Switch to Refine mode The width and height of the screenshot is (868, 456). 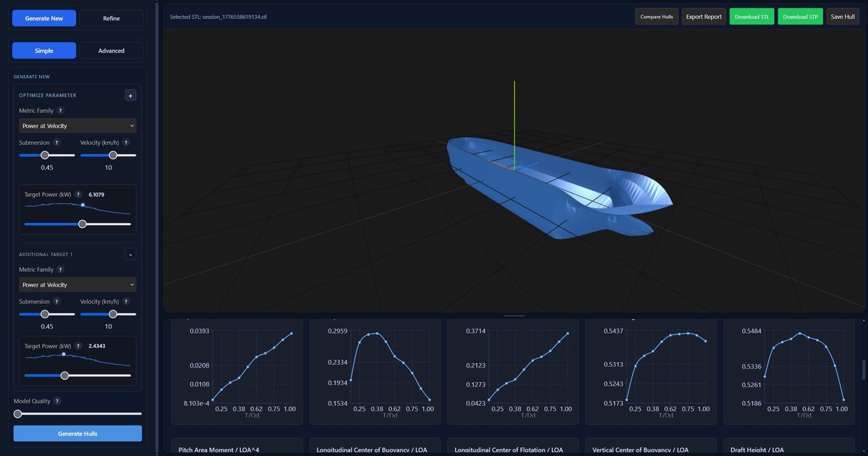(111, 17)
